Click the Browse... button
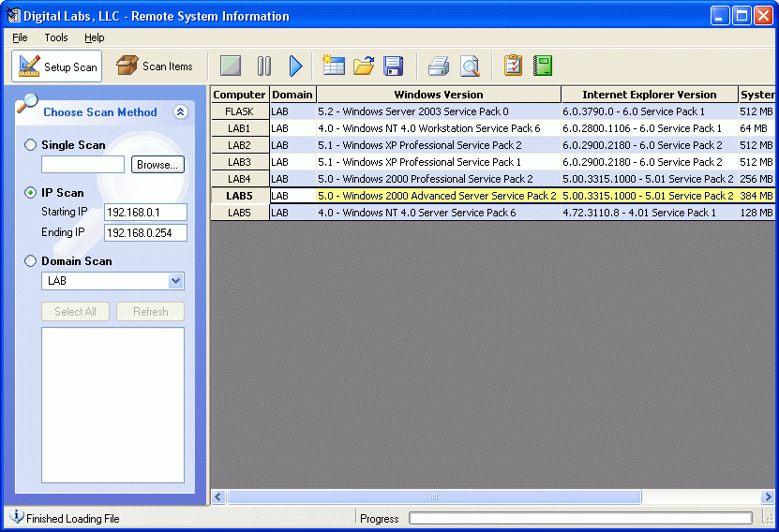Viewport: 779px width, 532px height. tap(157, 165)
